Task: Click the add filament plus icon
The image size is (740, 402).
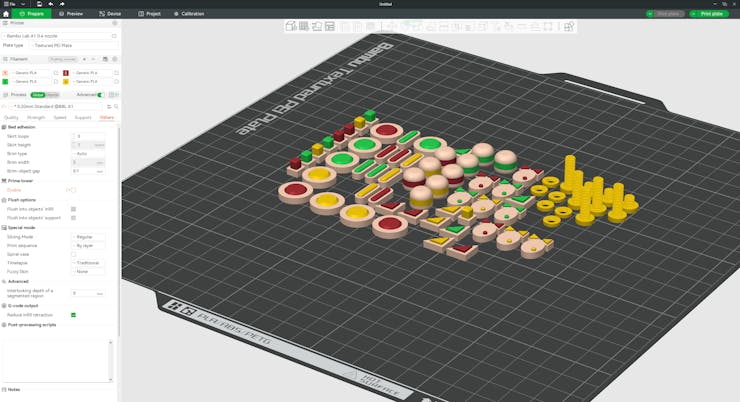Action: coord(84,59)
